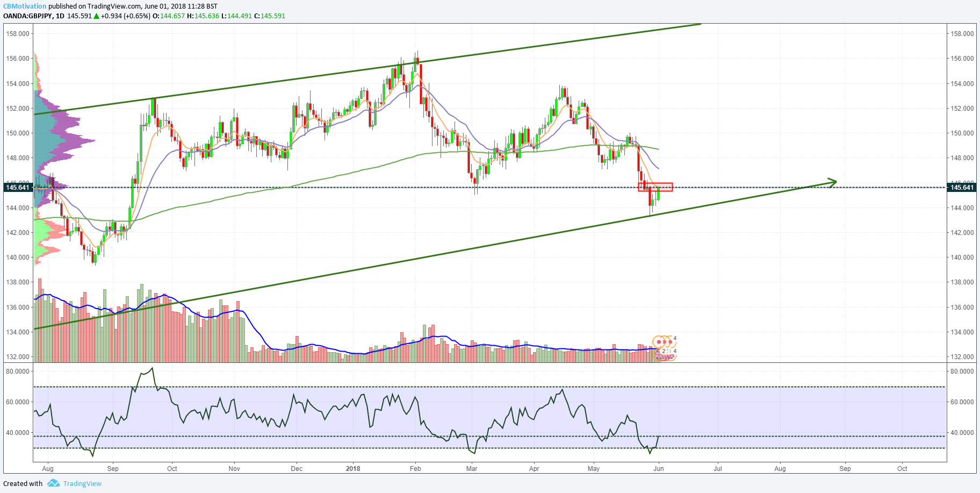
Task: Select the red rectangle zone near 145.6
Action: click(655, 187)
